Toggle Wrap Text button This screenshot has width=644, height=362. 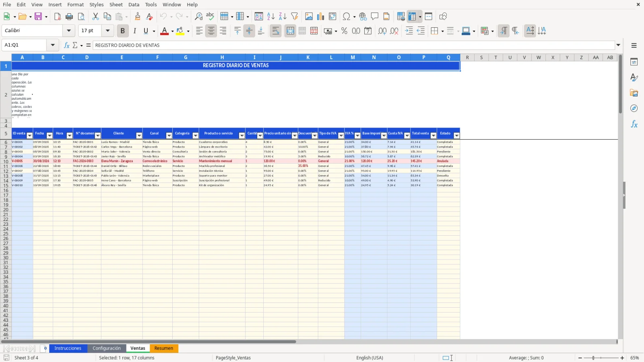tap(276, 31)
